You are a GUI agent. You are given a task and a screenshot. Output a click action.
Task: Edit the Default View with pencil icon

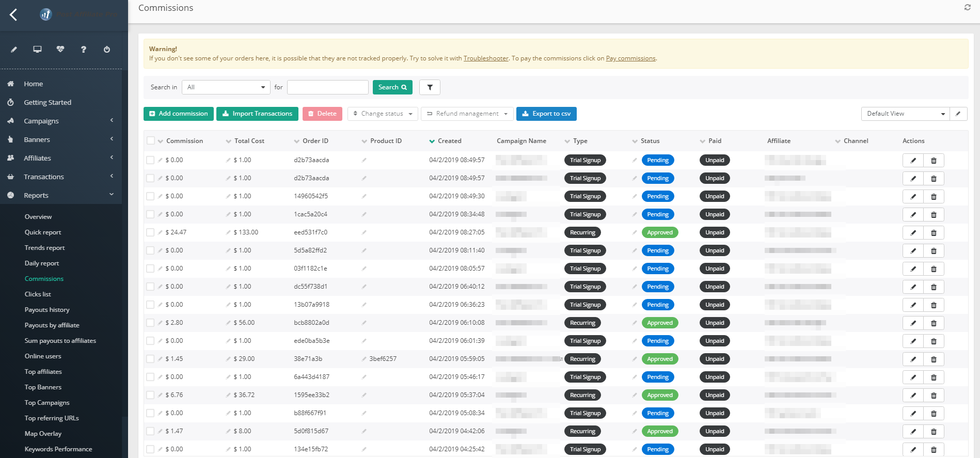[958, 114]
